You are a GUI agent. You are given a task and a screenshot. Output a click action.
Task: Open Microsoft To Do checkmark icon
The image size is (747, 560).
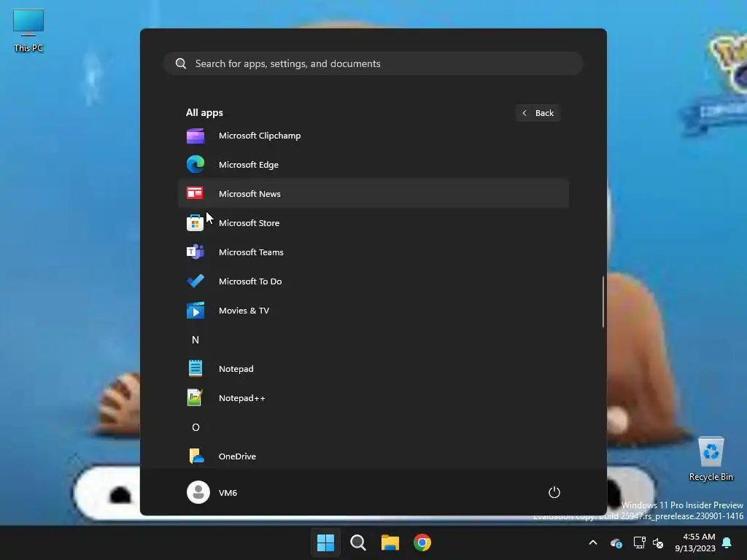(x=196, y=281)
